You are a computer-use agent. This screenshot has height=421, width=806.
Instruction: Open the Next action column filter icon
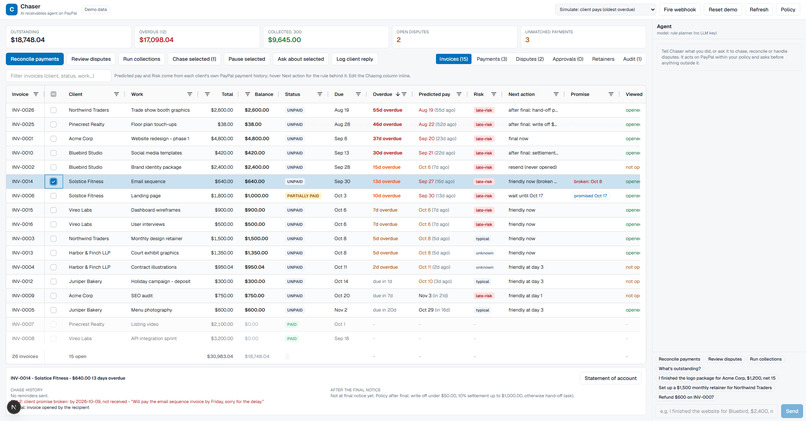tap(556, 94)
